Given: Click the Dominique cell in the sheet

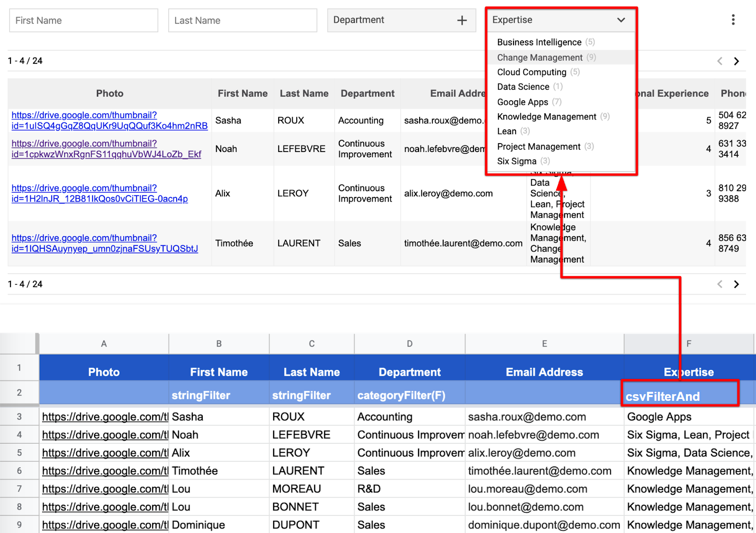Looking at the screenshot, I should [x=219, y=525].
